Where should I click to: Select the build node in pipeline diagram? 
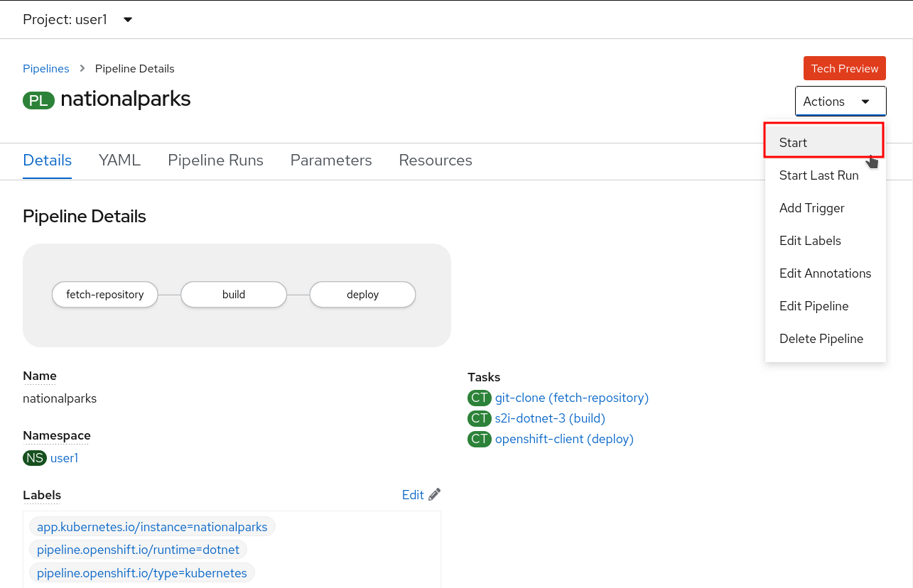233,294
